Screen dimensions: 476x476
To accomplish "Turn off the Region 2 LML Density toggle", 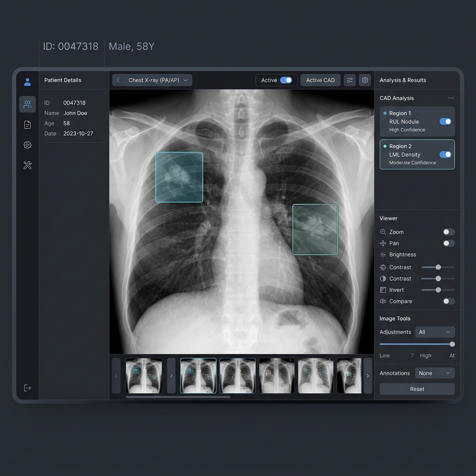I will 445,154.
